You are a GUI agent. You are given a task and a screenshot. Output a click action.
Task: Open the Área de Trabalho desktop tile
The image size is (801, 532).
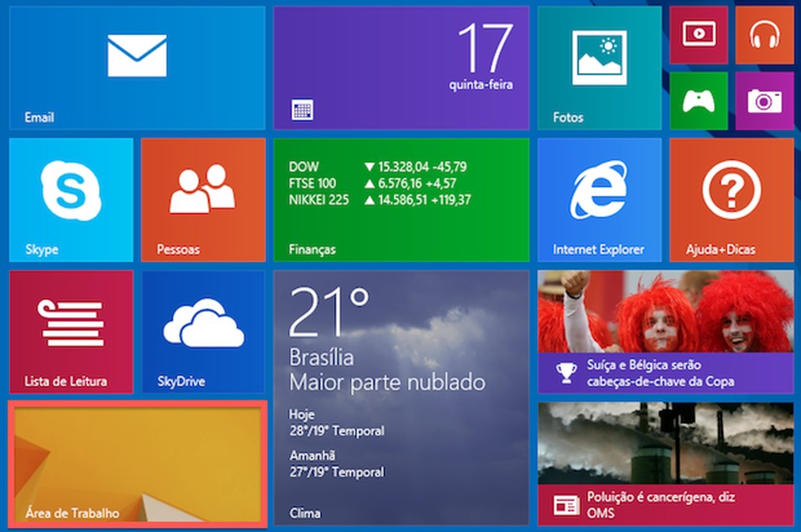(138, 464)
